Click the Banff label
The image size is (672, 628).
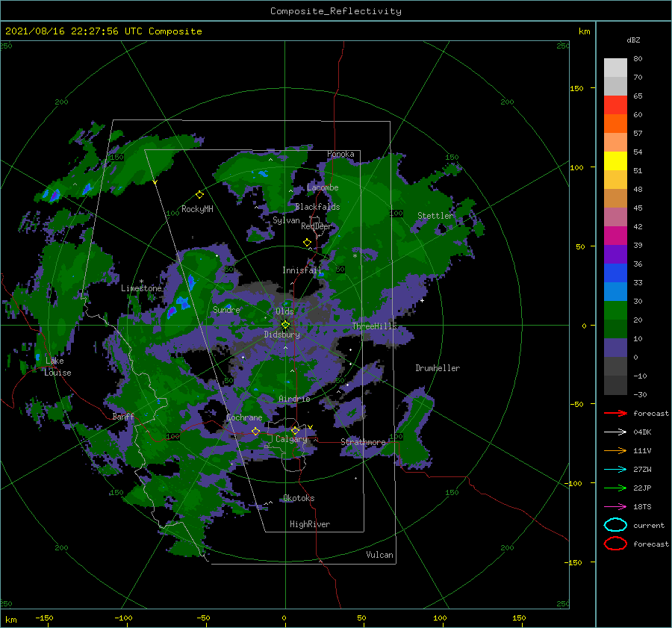tap(123, 417)
